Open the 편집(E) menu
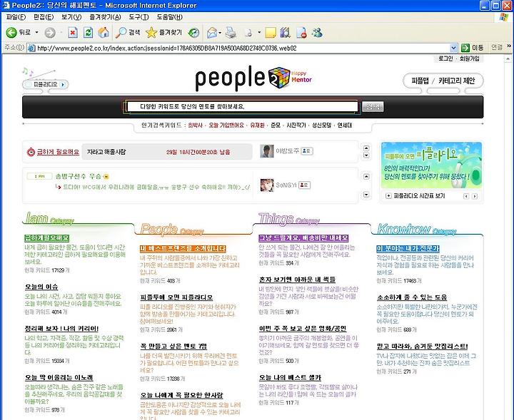Image resolution: width=514 pixels, height=420 pixels. coord(44,17)
